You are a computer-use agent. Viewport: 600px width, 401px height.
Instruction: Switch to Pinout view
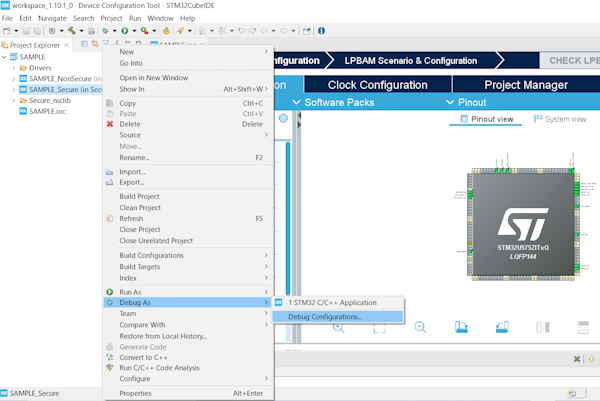(486, 119)
